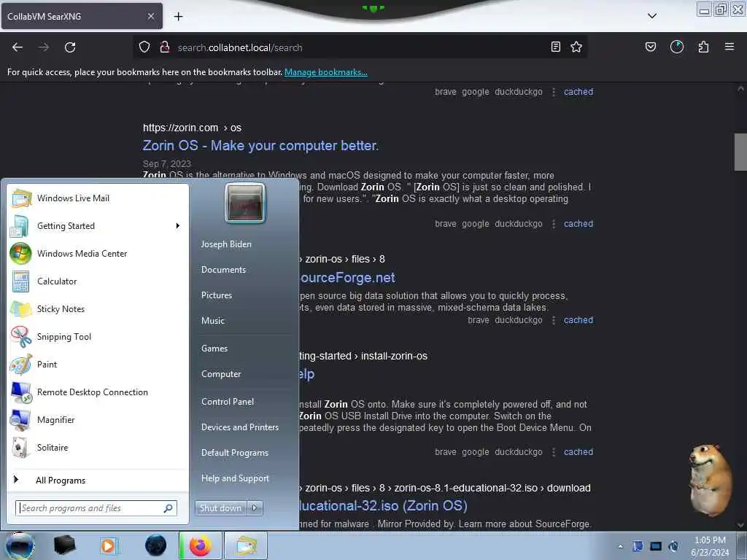
Task: Open result options dots beside brave duckduckgo
Action: (554, 320)
